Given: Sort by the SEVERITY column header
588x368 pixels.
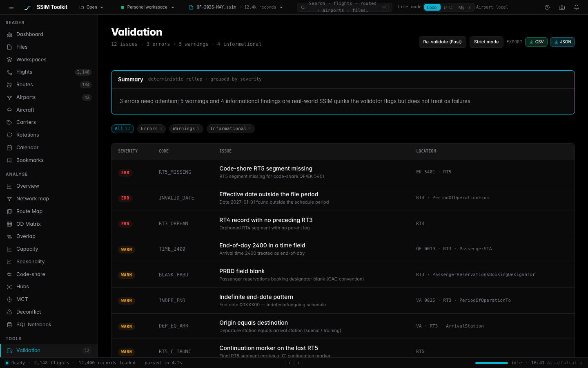Looking at the screenshot, I should (x=128, y=151).
